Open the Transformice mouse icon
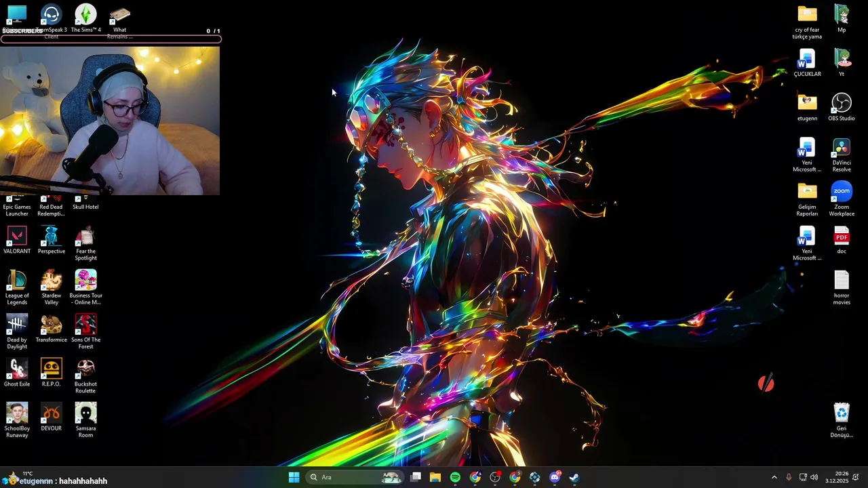 point(52,325)
